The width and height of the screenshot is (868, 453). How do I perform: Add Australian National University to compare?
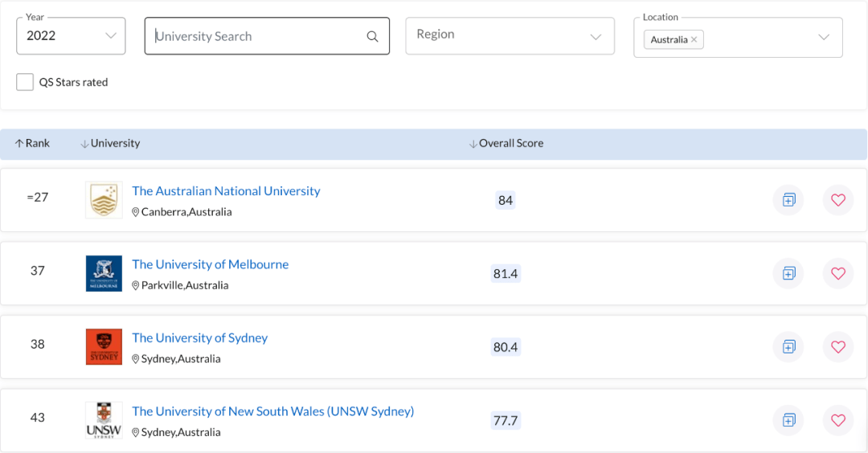point(788,200)
